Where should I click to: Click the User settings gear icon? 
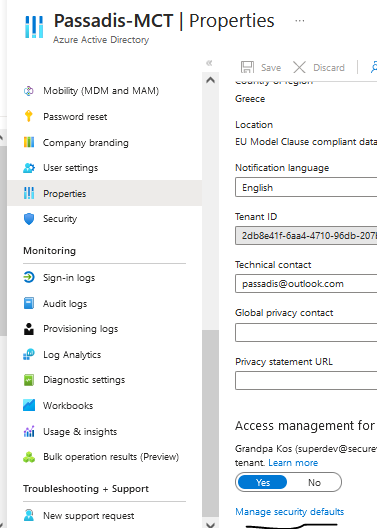pyautogui.click(x=29, y=168)
